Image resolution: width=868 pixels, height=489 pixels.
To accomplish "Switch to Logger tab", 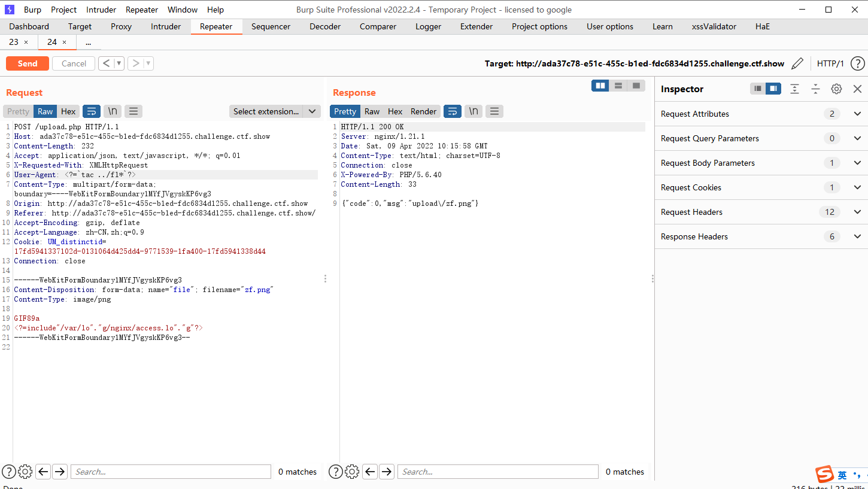I will pos(428,26).
